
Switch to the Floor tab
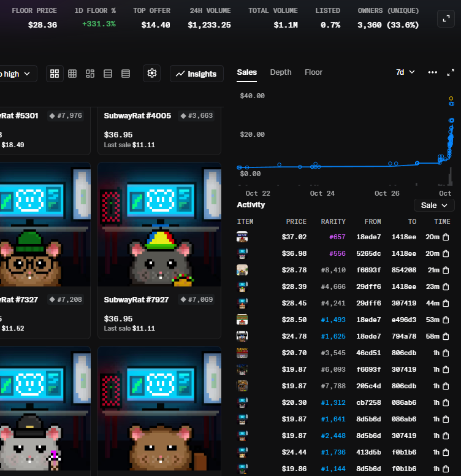point(314,72)
